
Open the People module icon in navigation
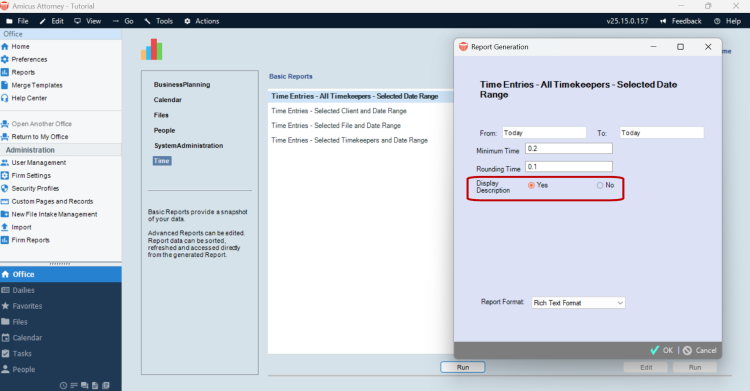[x=5, y=369]
